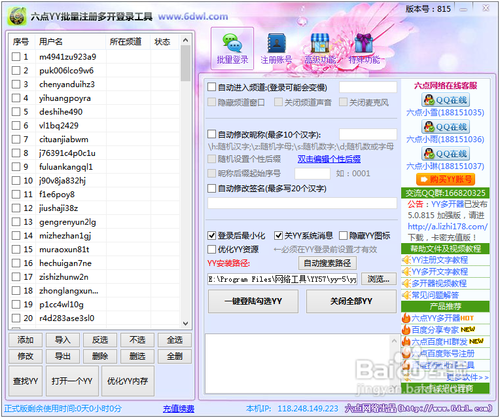Image resolution: width=500 pixels, height=418 pixels.
Task: Click the log output text area
Action: tap(302, 364)
